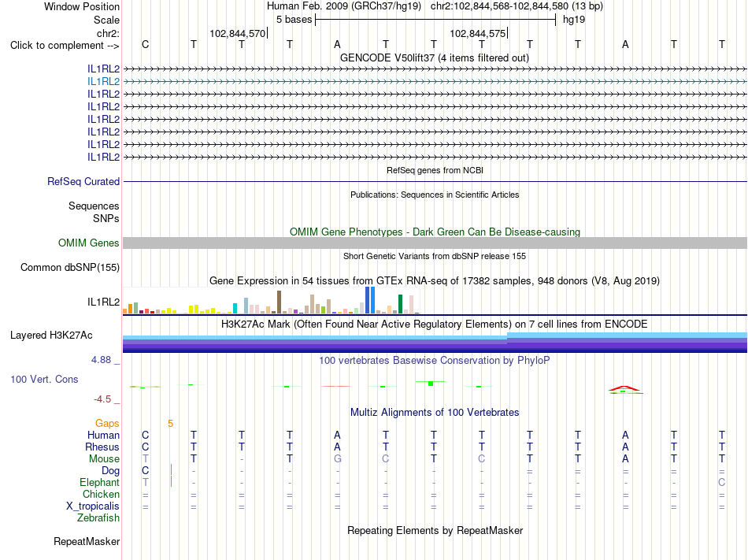This screenshot has width=748, height=560.
Task: Click base 'C' in the complement sequence row
Action: 146,44
